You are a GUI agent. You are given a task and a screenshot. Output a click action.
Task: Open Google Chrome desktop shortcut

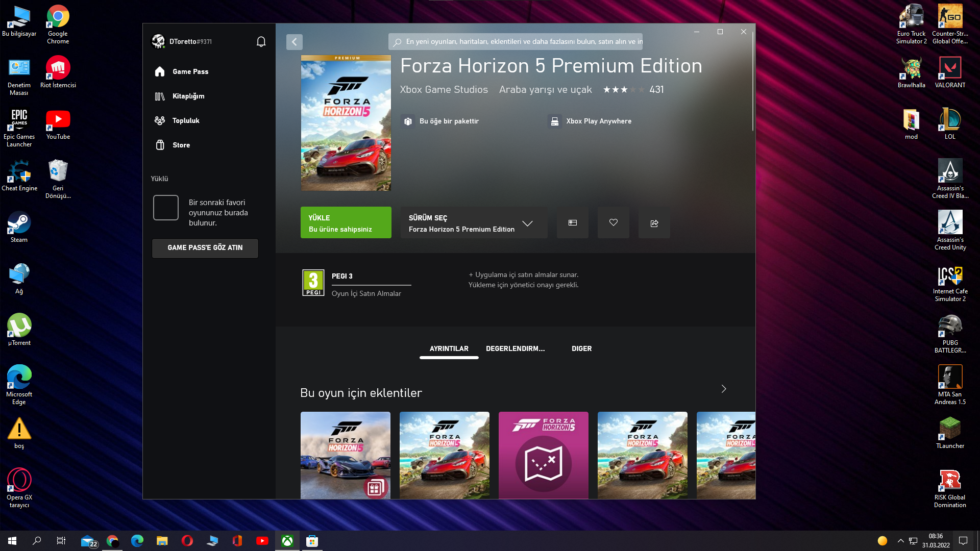tap(58, 24)
